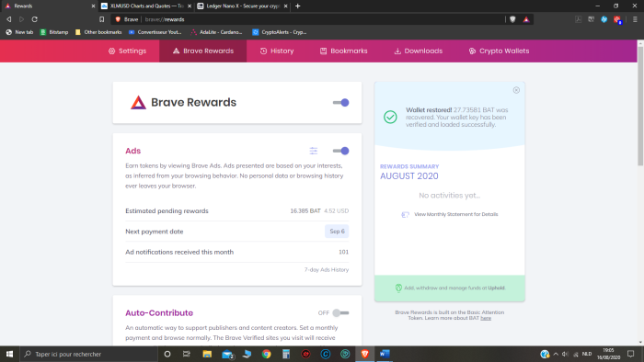Open the Calculator taskbar icon
The height and width of the screenshot is (362, 644).
(x=286, y=354)
